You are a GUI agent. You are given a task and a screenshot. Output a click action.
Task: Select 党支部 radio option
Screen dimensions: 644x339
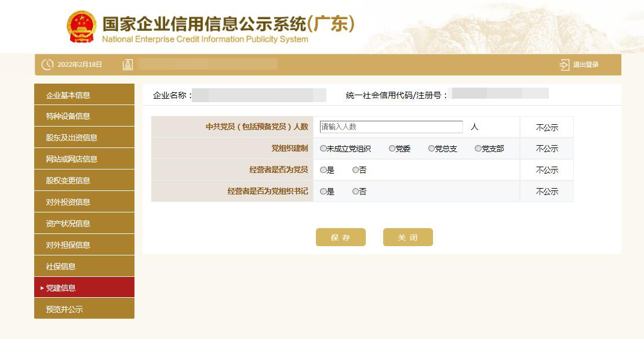point(478,149)
